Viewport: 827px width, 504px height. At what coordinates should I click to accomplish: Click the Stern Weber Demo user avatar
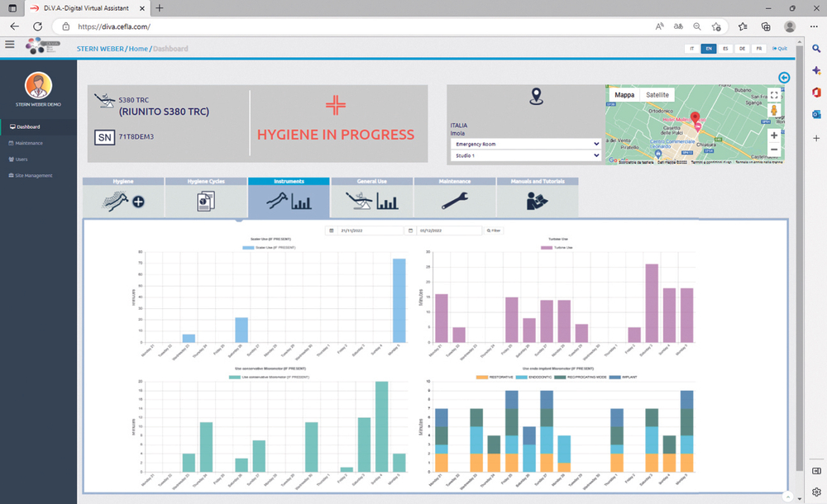[x=39, y=85]
